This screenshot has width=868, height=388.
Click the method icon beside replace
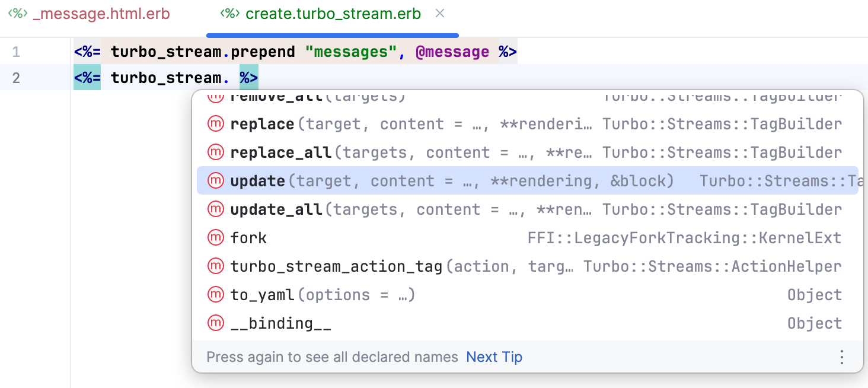[x=215, y=123]
